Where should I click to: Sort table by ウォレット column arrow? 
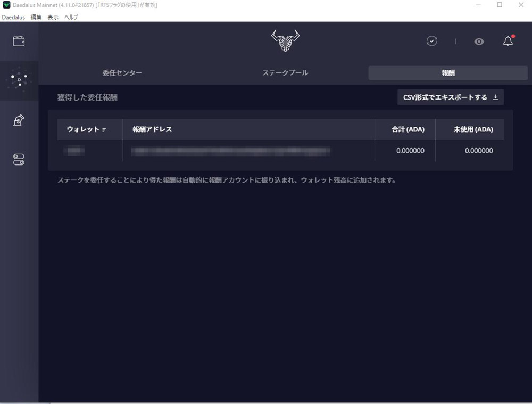pyautogui.click(x=104, y=130)
